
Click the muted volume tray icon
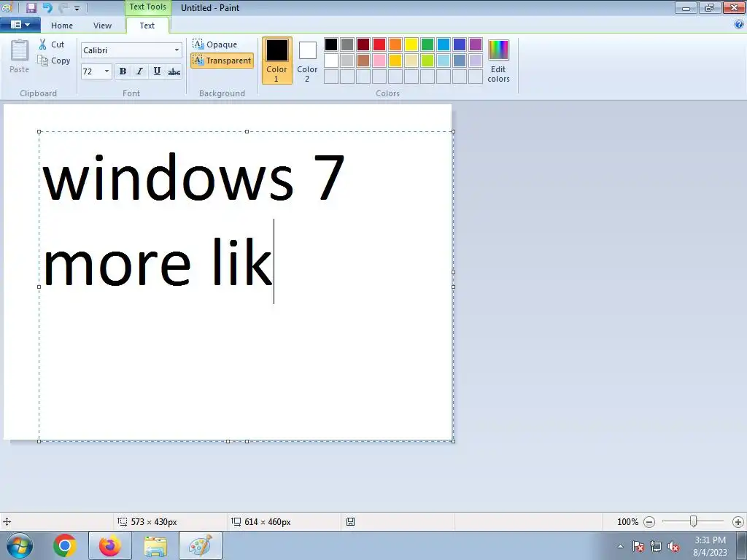coord(673,546)
